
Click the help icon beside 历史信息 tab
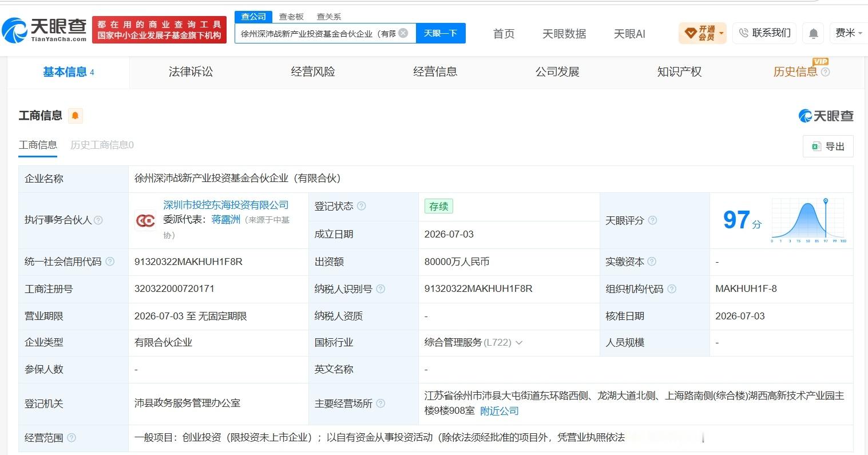825,72
